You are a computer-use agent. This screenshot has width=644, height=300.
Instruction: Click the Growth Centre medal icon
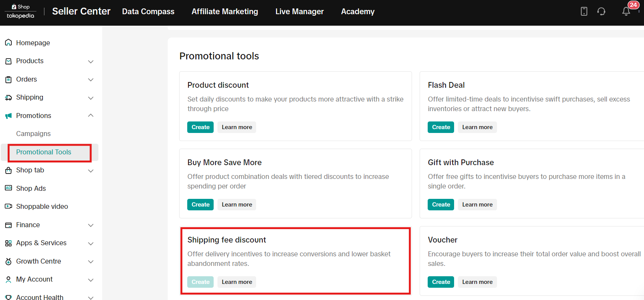pos(8,261)
